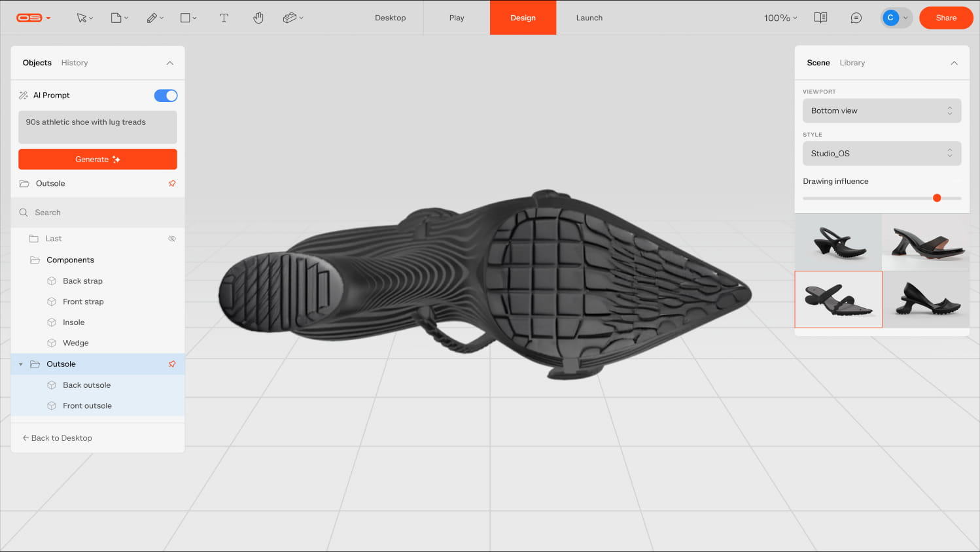This screenshot has height=552, width=980.
Task: Click Back to Desktop link
Action: [x=58, y=438]
